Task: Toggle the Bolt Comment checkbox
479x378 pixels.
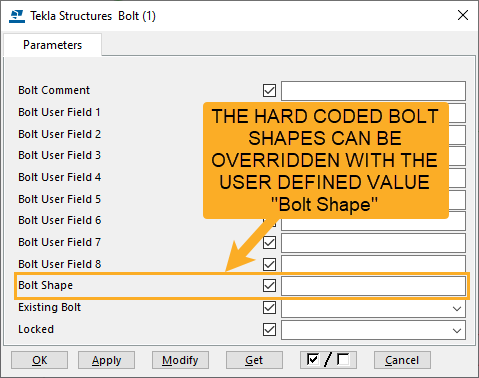Action: tap(269, 90)
